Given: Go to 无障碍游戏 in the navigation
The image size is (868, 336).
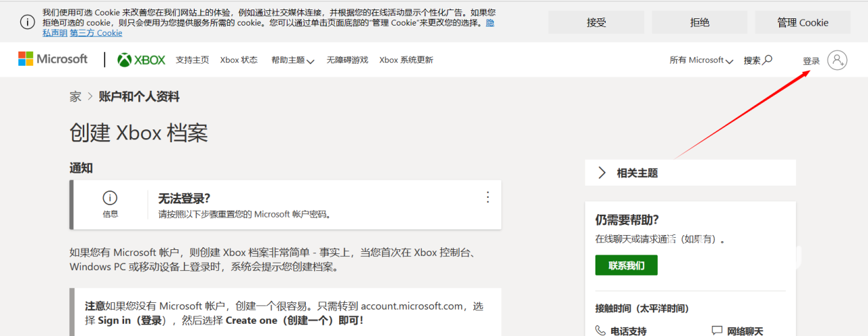Looking at the screenshot, I should click(347, 60).
